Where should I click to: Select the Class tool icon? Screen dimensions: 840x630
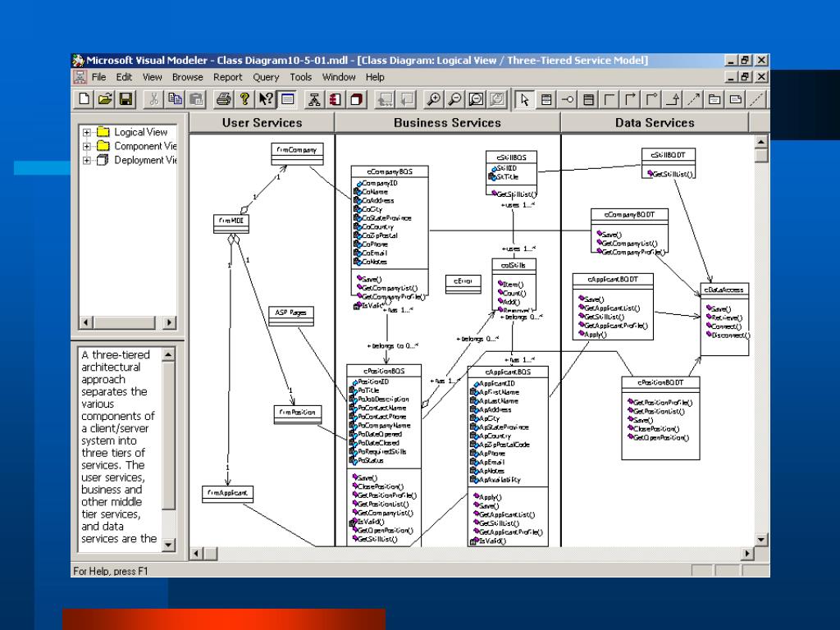coord(546,99)
